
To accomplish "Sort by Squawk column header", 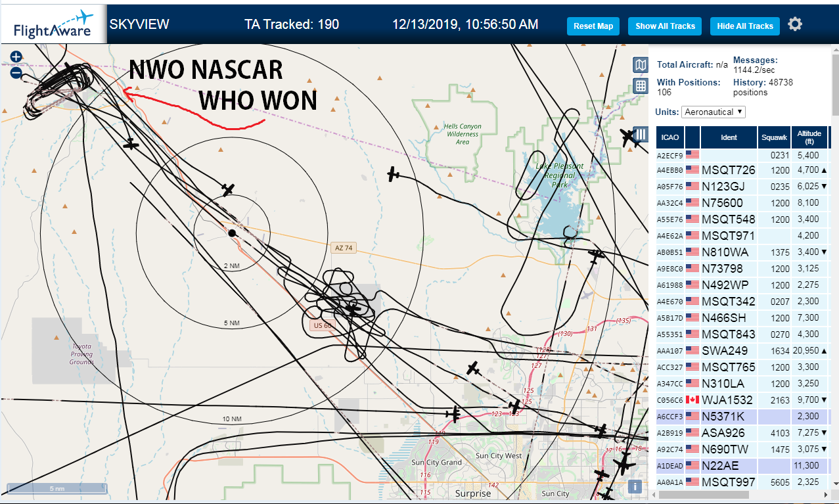I will [774, 137].
